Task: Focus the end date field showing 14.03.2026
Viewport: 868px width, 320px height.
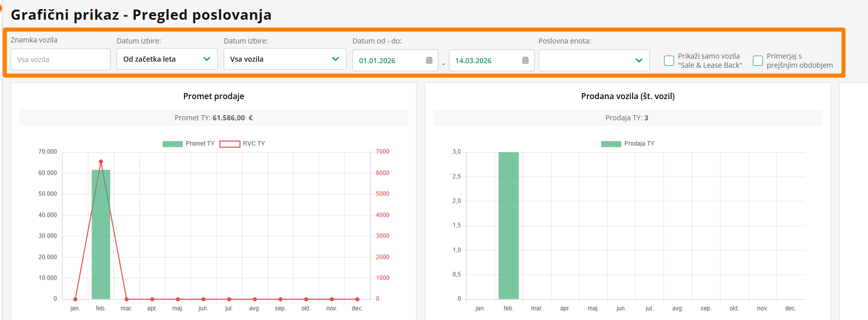Action: pos(482,61)
